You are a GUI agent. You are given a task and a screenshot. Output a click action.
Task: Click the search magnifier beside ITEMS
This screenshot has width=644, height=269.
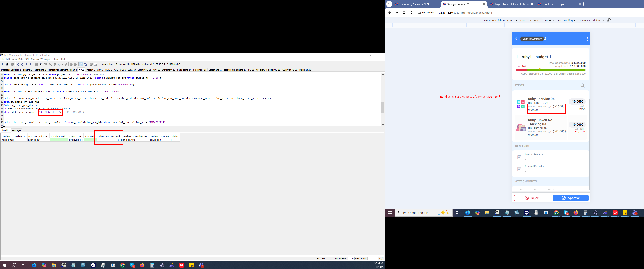[x=583, y=85]
